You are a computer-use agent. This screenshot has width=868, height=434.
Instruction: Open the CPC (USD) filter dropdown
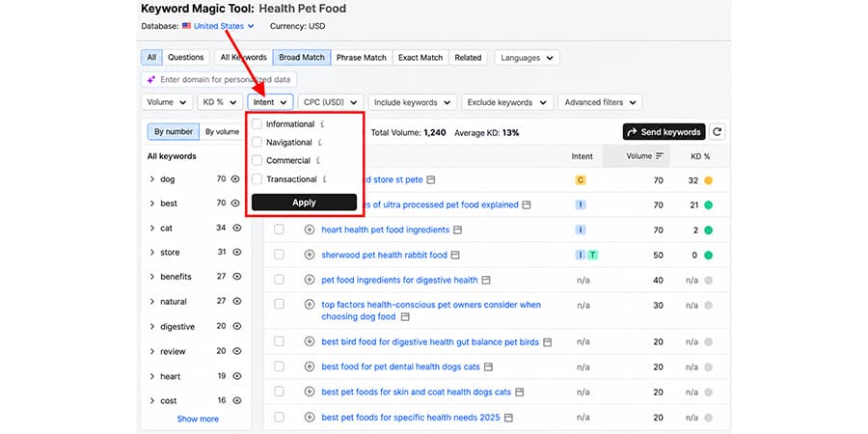coord(331,102)
